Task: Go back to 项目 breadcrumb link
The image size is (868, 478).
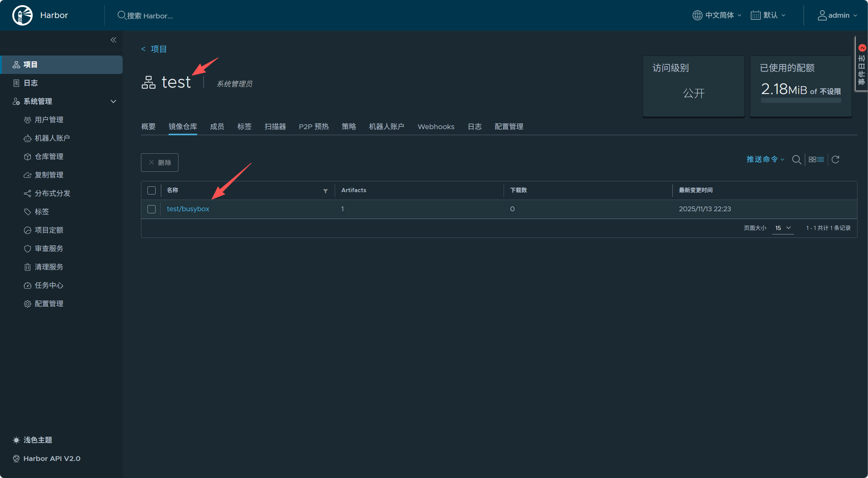Action: click(x=158, y=49)
